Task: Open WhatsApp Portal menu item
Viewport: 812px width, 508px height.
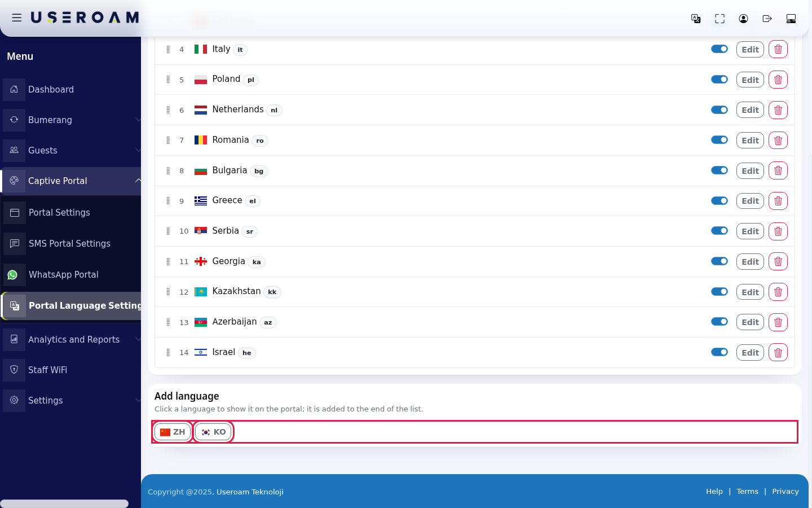Action: [x=70, y=274]
